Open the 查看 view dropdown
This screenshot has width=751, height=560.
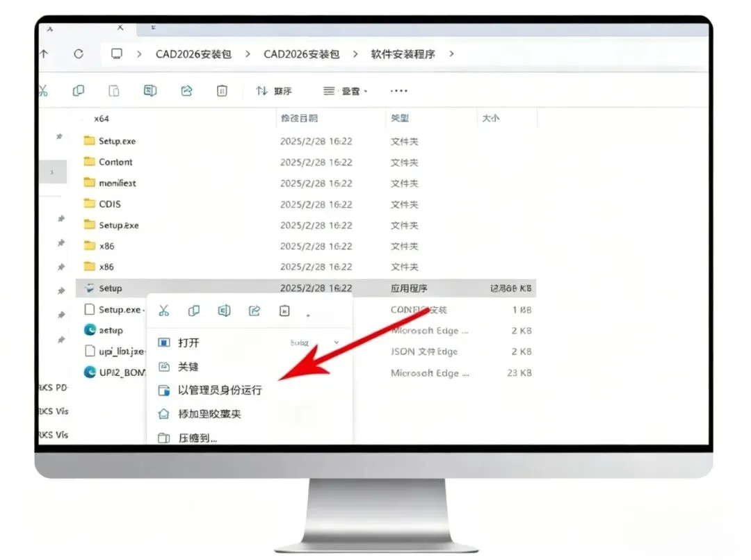coord(345,90)
